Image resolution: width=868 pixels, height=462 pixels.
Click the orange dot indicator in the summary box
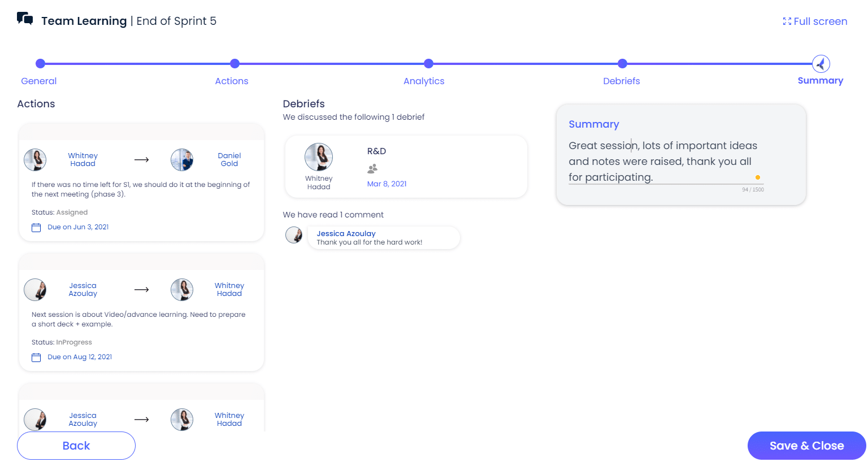pyautogui.click(x=758, y=177)
